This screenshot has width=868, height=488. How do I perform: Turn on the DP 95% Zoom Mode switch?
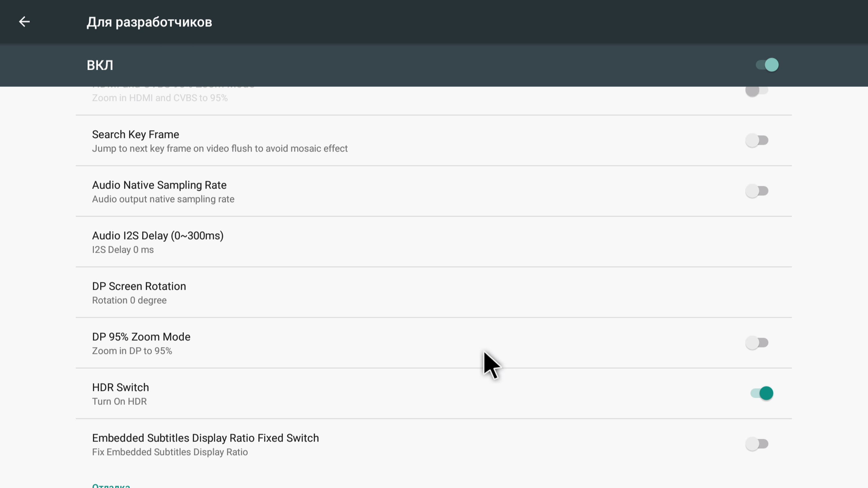click(757, 343)
